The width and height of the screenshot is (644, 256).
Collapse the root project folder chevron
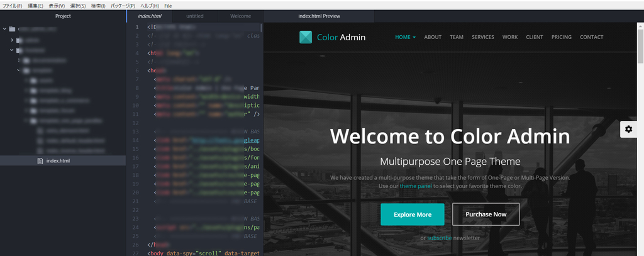[x=4, y=29]
